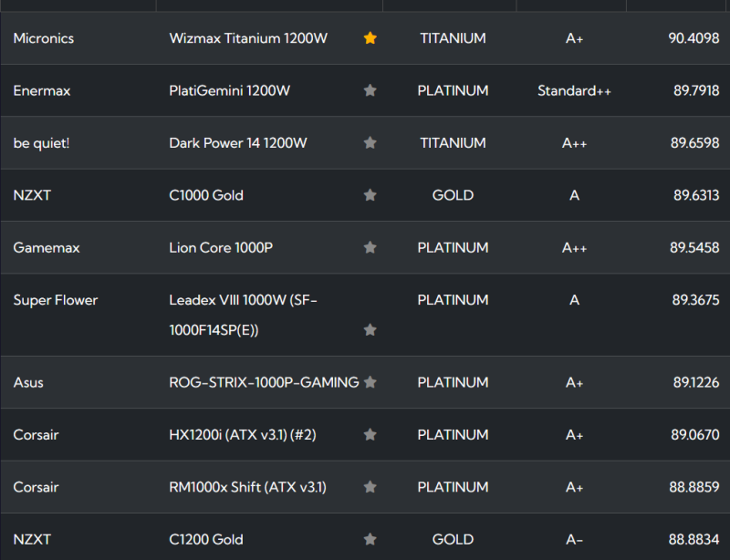Star the NZXT C1000 Gold row
Image resolution: width=730 pixels, height=560 pixels.
click(370, 195)
